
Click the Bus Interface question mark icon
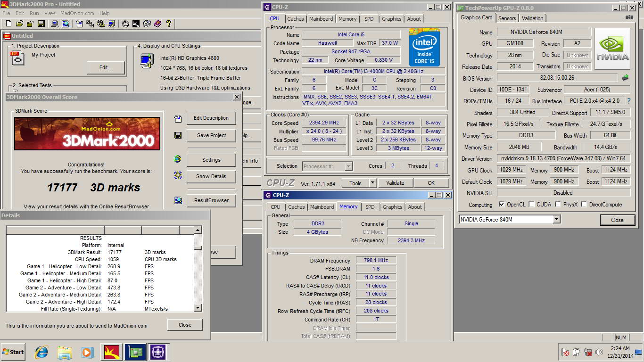point(628,101)
